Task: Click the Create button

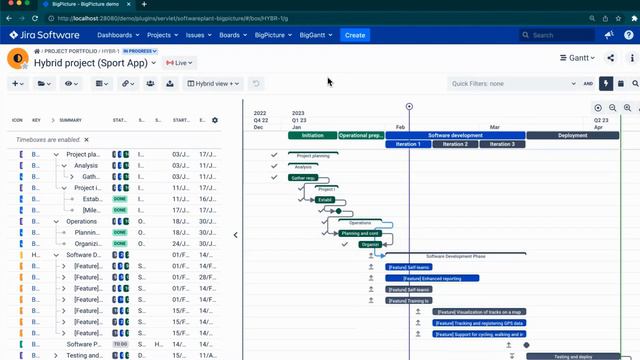Action: (x=355, y=35)
